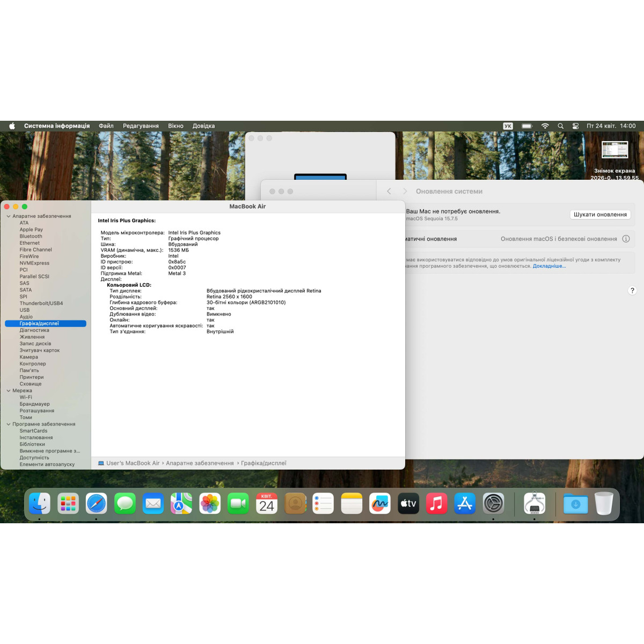This screenshot has width=644, height=644.
Task: Select Брандмауер in sidebar
Action: click(34, 404)
